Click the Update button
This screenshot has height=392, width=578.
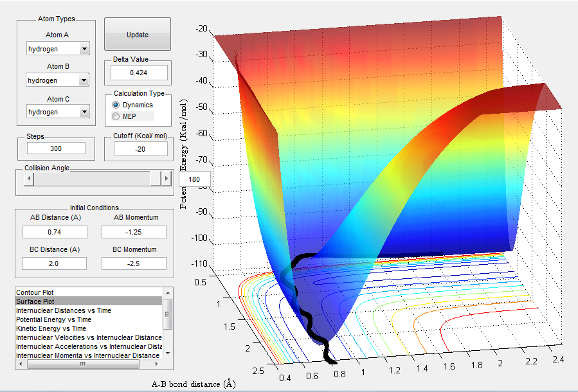138,34
